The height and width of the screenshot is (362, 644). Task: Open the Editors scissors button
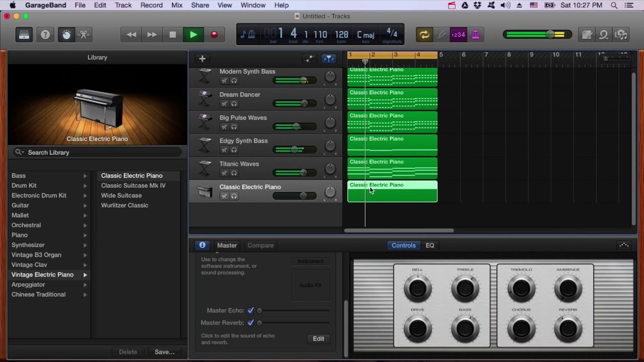pyautogui.click(x=84, y=35)
